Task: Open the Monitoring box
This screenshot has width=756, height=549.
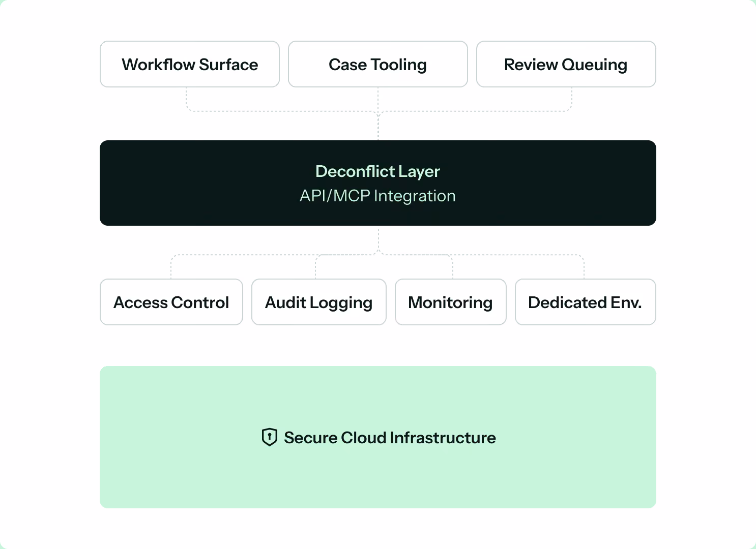Action: click(451, 302)
